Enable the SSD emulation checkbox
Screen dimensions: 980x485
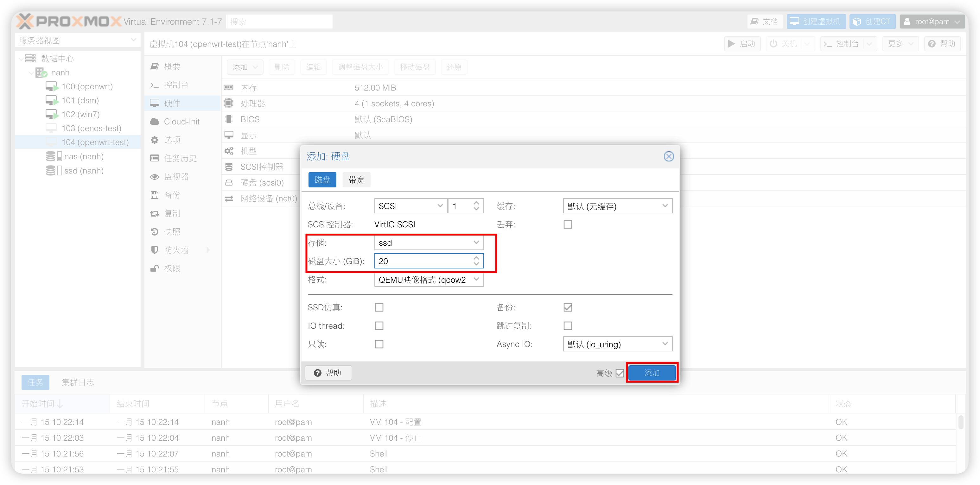(x=379, y=307)
